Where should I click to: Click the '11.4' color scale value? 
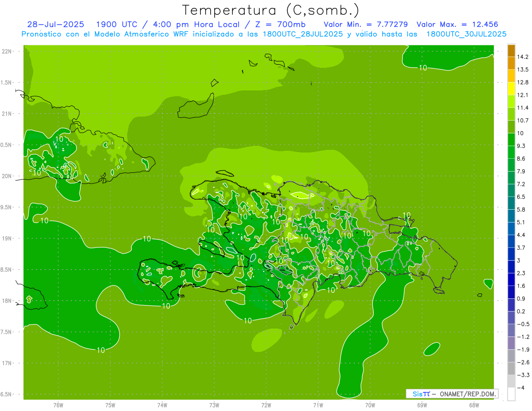click(x=523, y=108)
